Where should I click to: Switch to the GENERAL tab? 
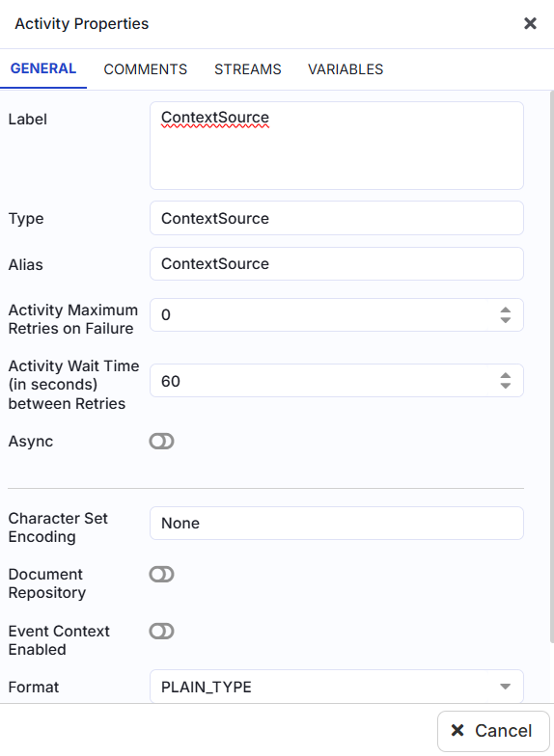tap(43, 68)
